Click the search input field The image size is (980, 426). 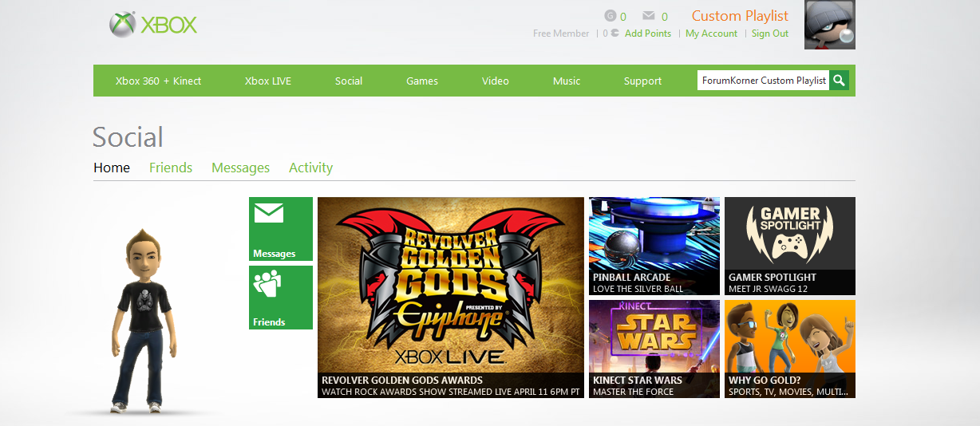[763, 80]
